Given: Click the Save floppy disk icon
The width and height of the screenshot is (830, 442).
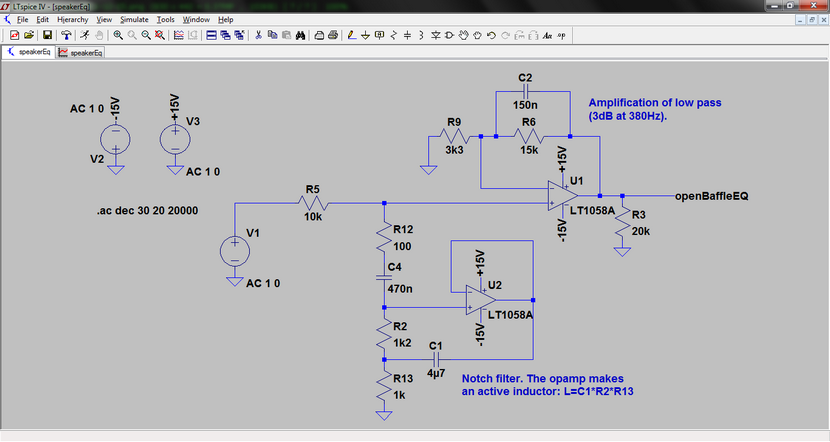Looking at the screenshot, I should (47, 35).
